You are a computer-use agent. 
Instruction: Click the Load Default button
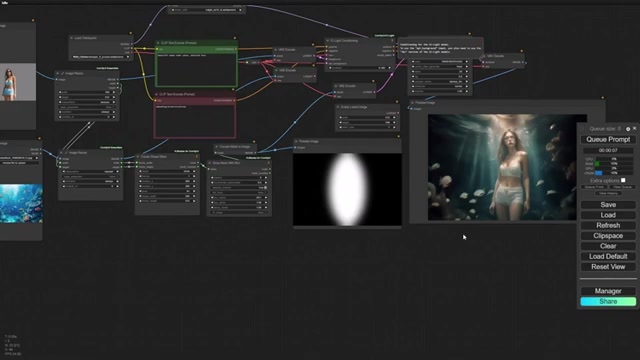[x=608, y=256]
